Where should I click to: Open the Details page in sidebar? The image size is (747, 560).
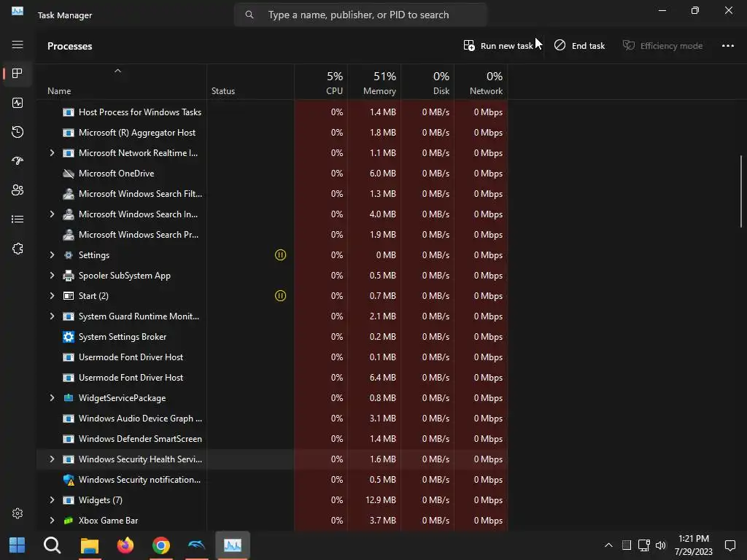point(18,219)
